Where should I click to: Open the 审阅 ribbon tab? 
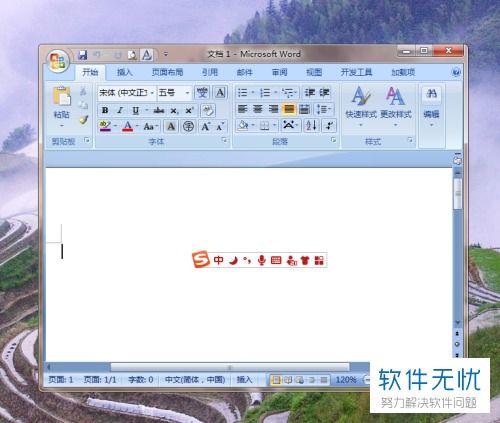279,72
